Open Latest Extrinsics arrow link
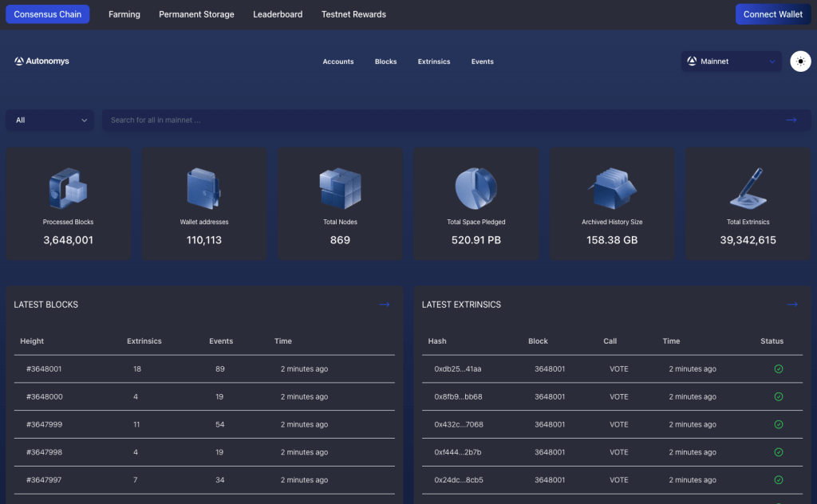This screenshot has height=504, width=817. pos(791,305)
